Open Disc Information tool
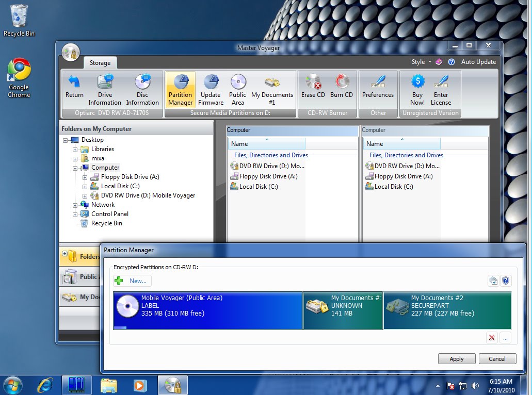This screenshot has height=395, width=532. click(142, 90)
